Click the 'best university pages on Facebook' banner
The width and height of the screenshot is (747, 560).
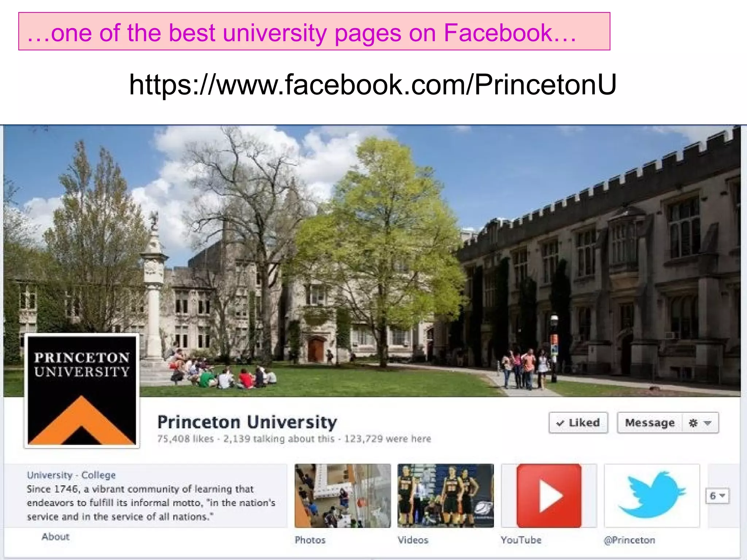pos(314,31)
